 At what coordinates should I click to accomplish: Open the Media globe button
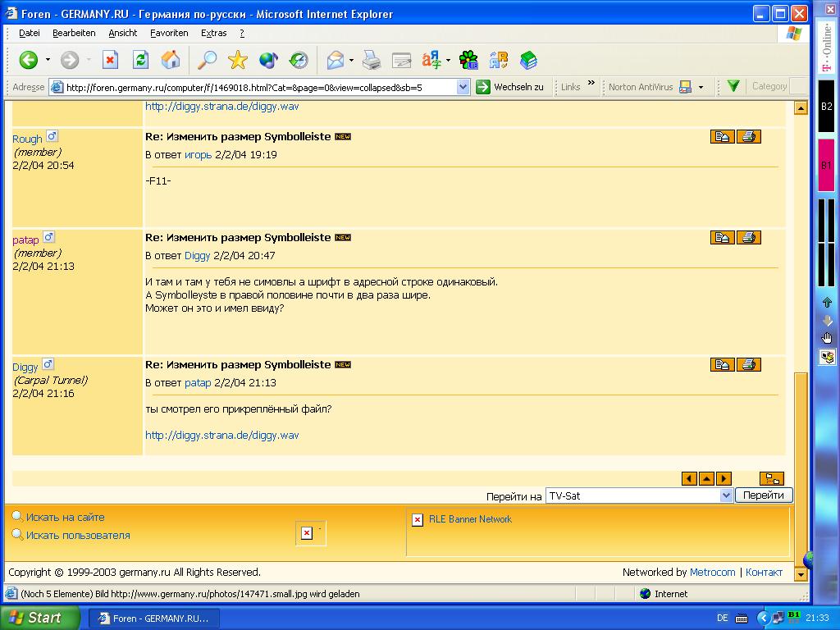(268, 60)
